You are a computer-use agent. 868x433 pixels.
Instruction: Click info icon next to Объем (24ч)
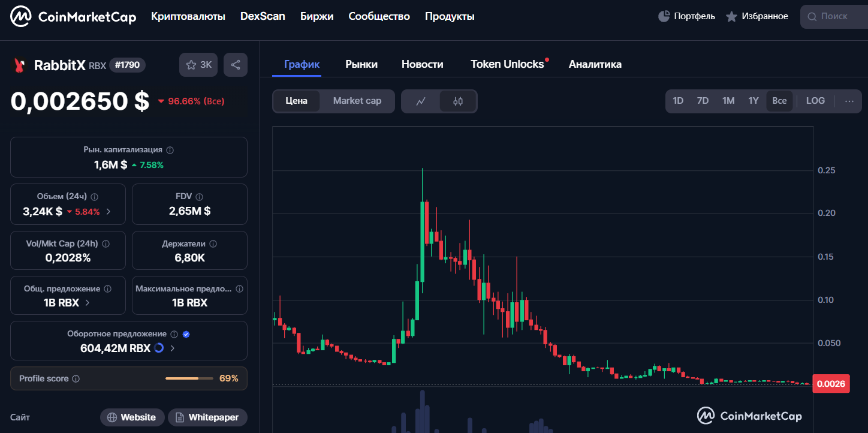[x=95, y=197]
